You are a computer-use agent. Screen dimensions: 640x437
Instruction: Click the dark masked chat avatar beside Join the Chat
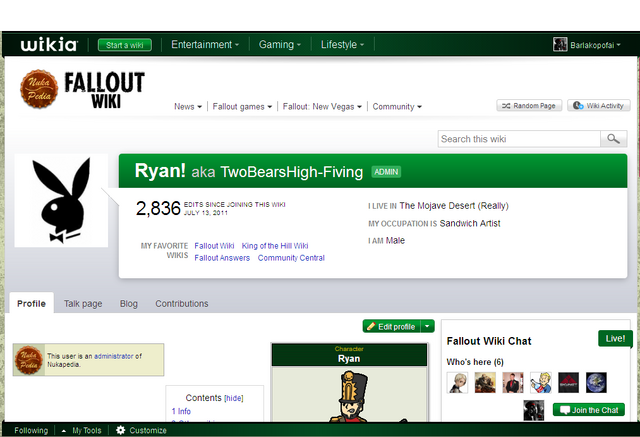point(534,410)
